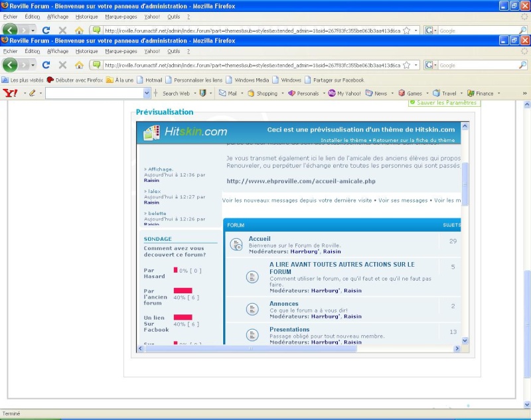Screen dimensions: 531x420
Task: Click the shield icon on the Yahoo toolbar
Action: pos(202,93)
